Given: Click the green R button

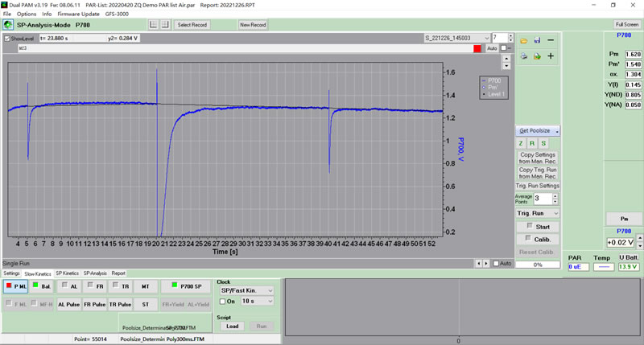Looking at the screenshot, I should point(532,143).
